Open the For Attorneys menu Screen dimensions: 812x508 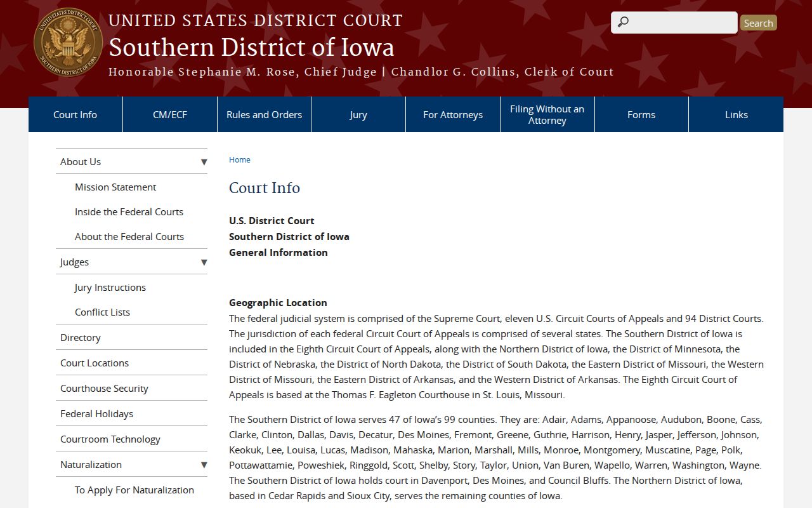[x=453, y=114]
